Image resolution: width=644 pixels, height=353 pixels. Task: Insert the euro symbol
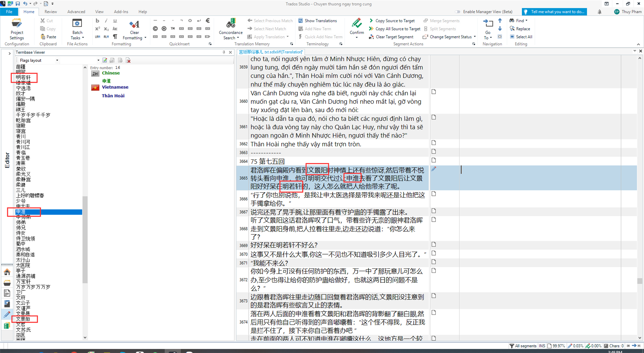coord(208,21)
